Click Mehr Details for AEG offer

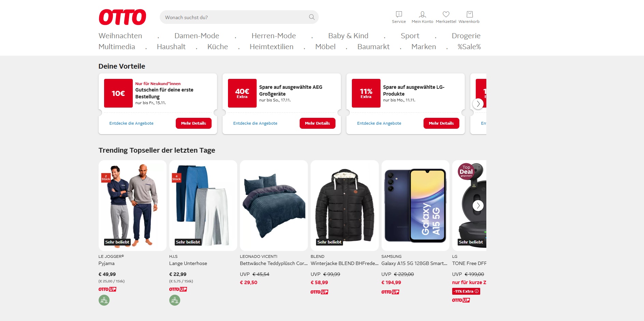(317, 123)
